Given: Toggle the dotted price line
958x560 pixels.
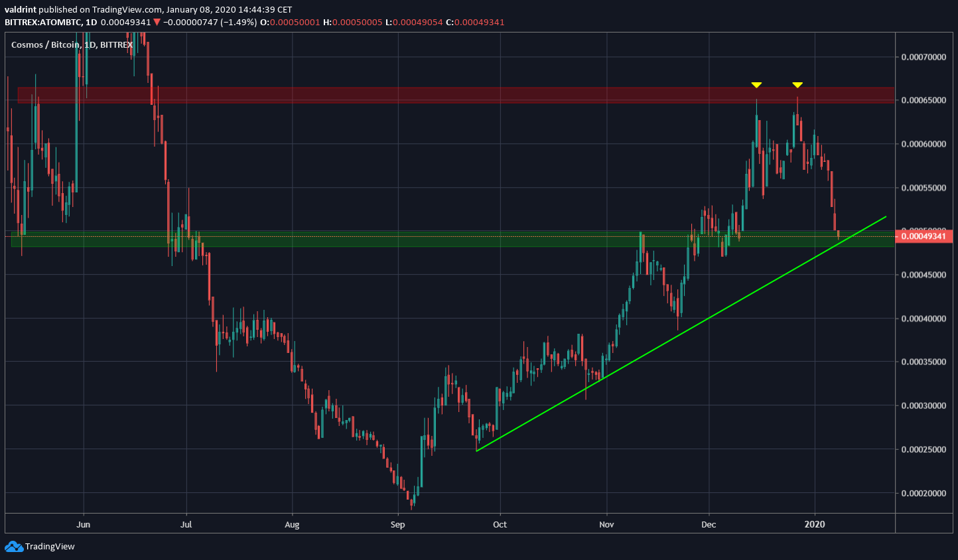Looking at the screenshot, I should (x=398, y=236).
